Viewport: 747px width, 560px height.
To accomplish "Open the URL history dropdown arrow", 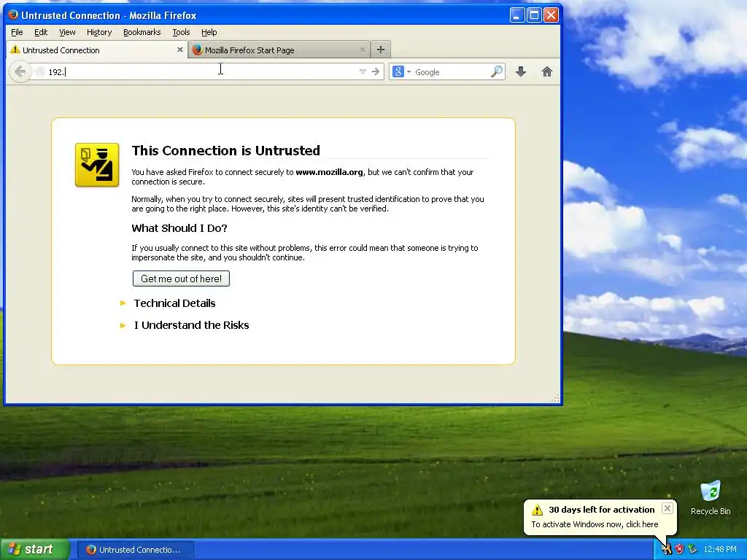I will (363, 72).
